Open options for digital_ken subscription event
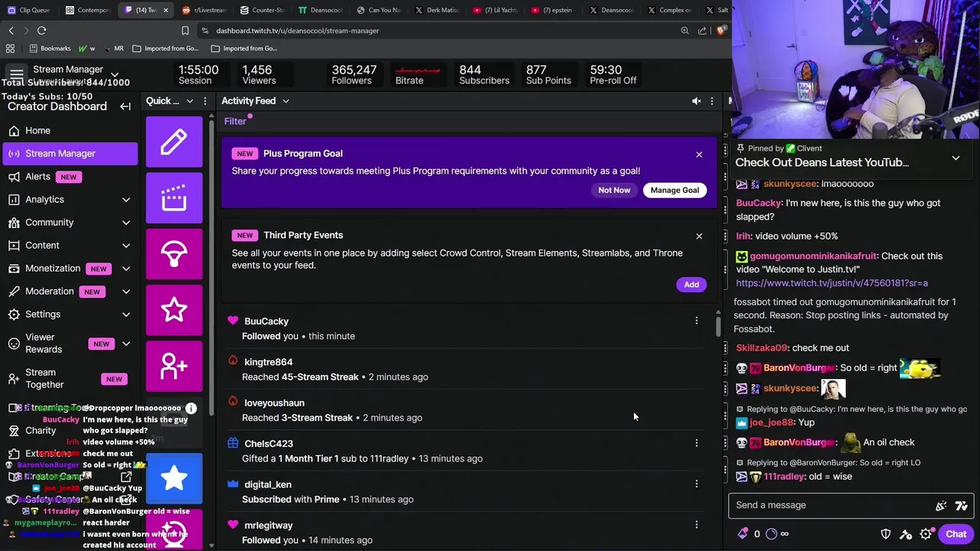980x551 pixels. coord(696,484)
